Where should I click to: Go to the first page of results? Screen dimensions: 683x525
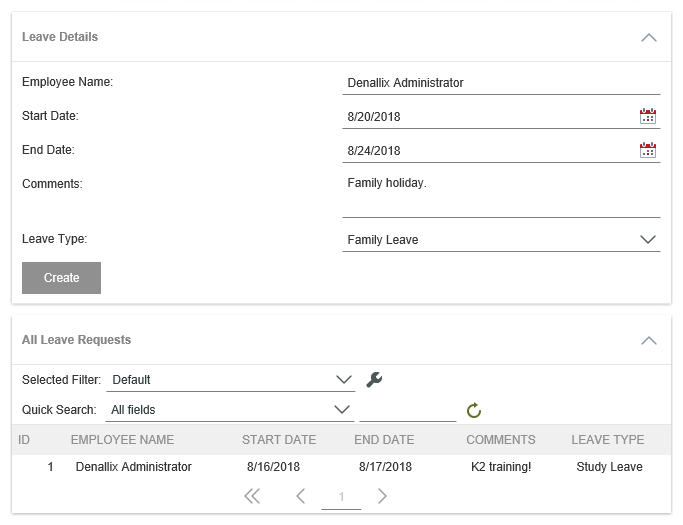pyautogui.click(x=252, y=497)
